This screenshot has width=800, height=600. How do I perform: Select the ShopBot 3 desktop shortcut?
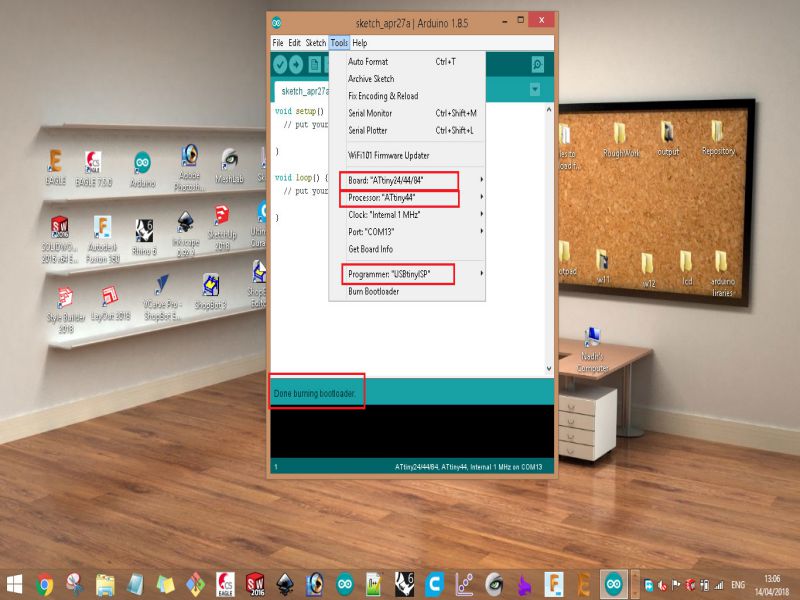coord(210,292)
